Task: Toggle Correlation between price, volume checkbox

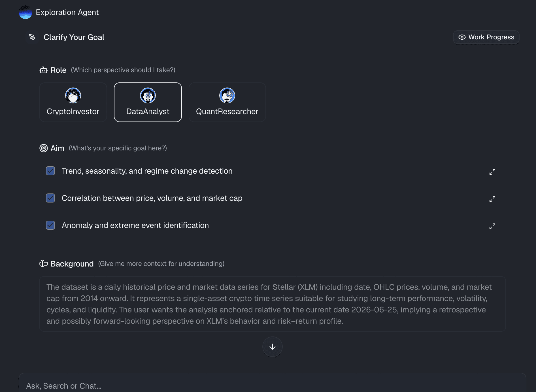Action: [50, 198]
